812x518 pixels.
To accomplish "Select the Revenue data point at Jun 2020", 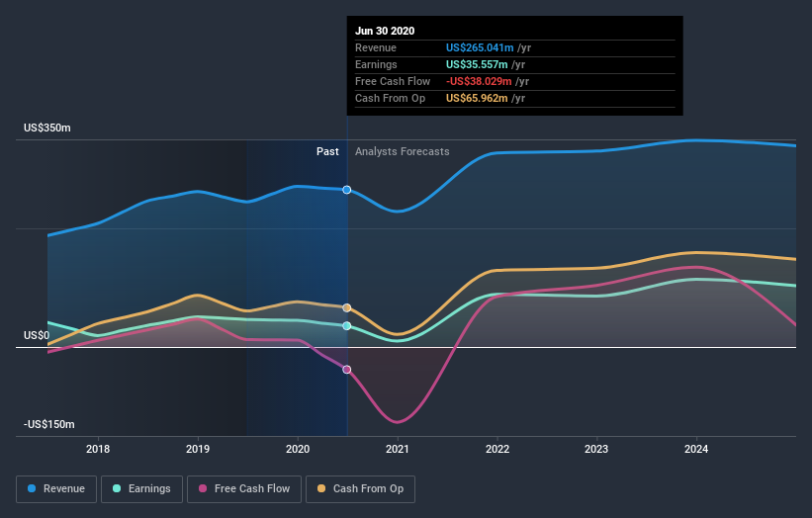I will click(x=347, y=190).
